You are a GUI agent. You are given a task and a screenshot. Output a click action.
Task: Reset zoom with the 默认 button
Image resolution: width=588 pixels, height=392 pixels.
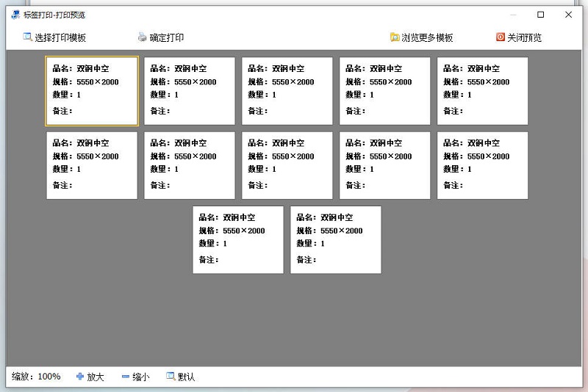click(181, 377)
